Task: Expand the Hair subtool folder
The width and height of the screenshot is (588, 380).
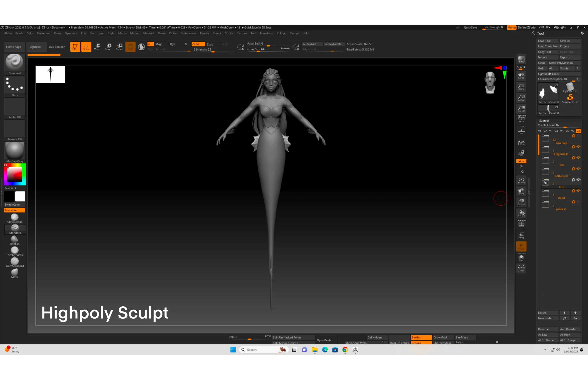Action: click(x=545, y=160)
